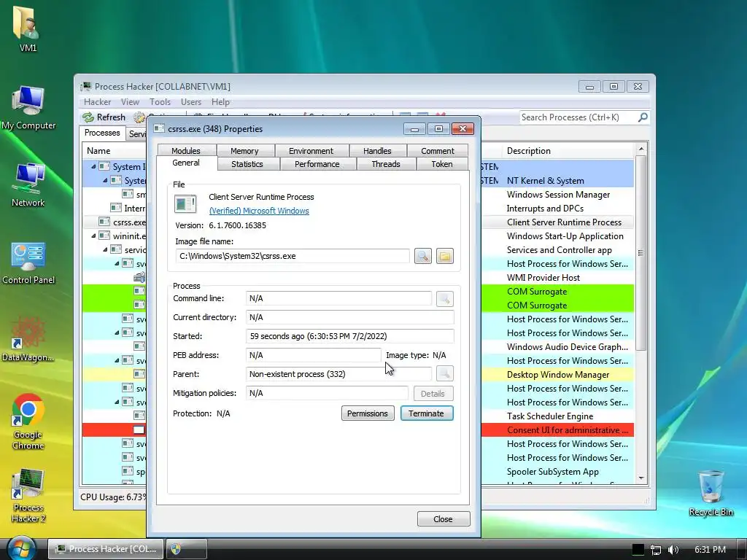The height and width of the screenshot is (560, 747).
Task: Open the Hacker menu
Action: click(97, 102)
